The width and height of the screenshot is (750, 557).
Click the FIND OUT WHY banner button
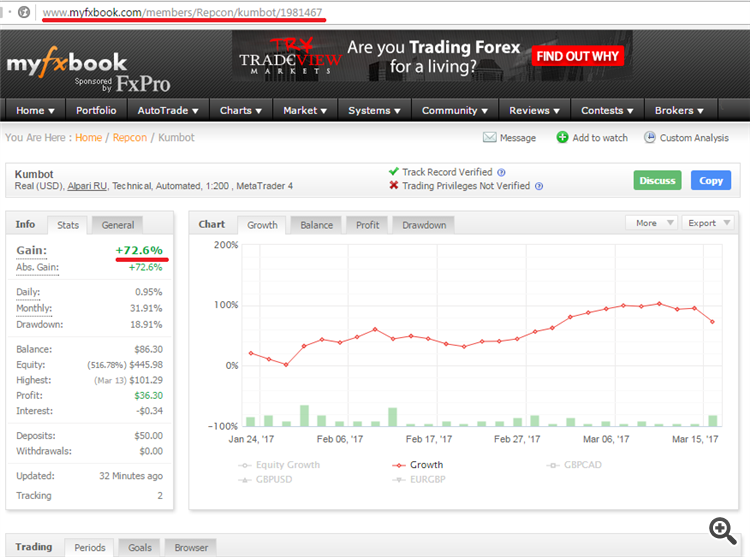577,56
